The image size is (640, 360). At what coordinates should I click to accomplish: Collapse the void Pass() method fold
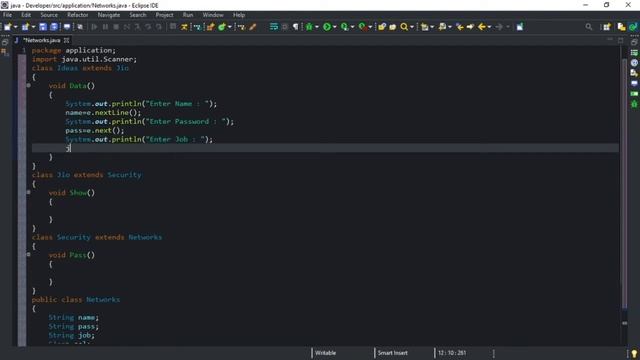29,255
